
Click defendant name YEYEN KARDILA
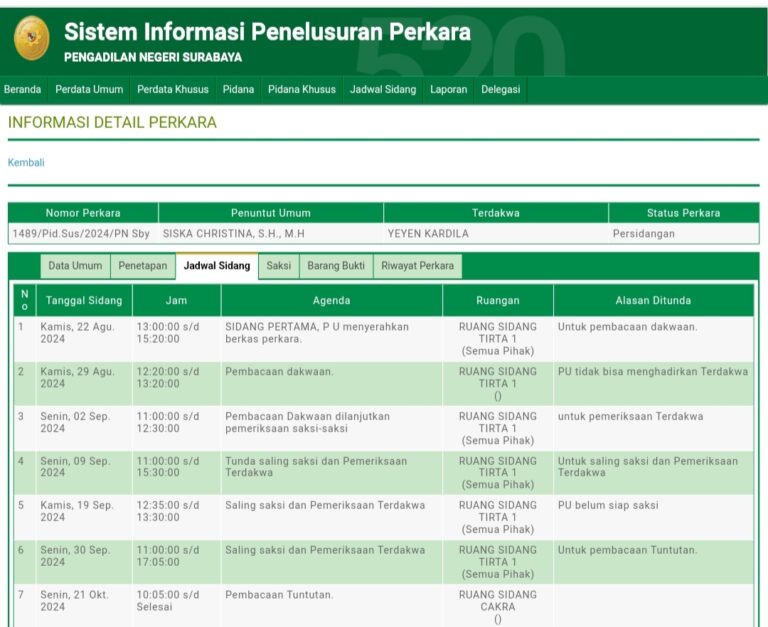pyautogui.click(x=428, y=234)
